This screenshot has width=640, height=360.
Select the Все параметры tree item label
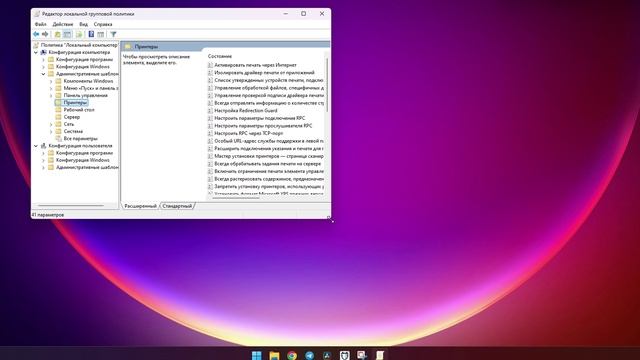(80, 138)
